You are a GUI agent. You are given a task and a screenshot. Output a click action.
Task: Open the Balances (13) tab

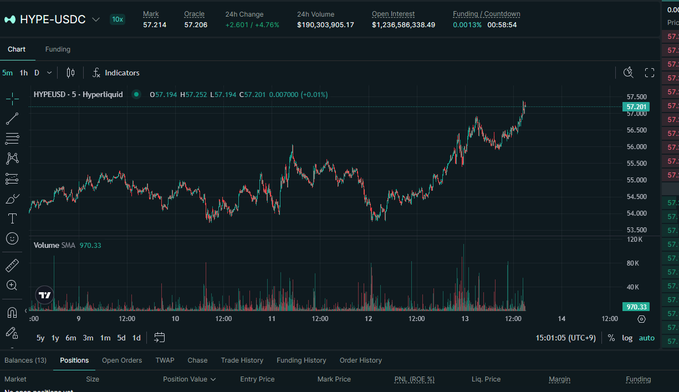[26, 360]
